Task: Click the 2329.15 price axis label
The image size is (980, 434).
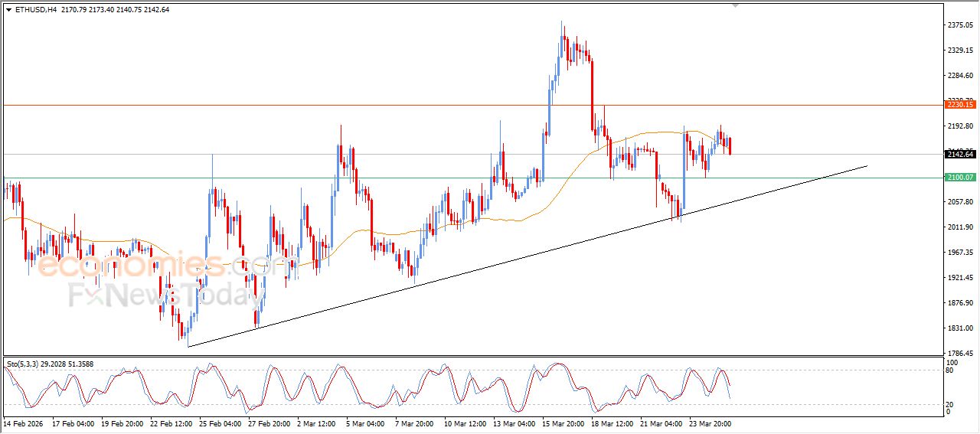Action: (960, 51)
